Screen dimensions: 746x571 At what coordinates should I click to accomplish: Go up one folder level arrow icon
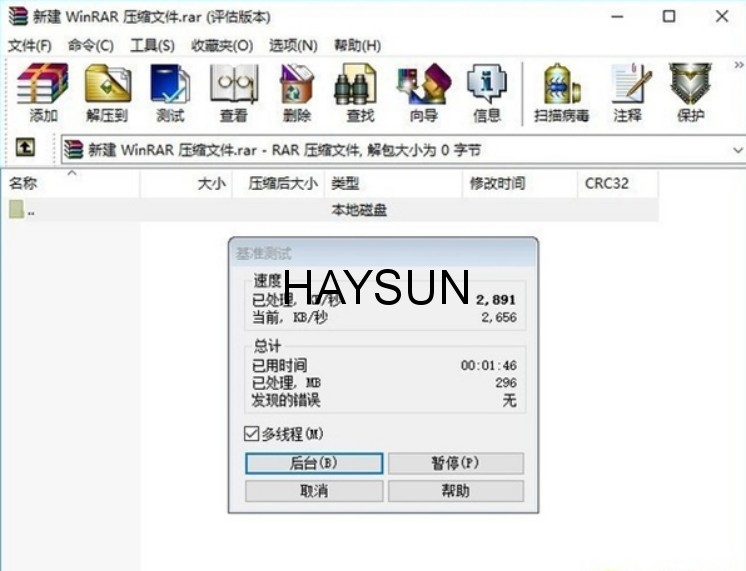pos(25,148)
